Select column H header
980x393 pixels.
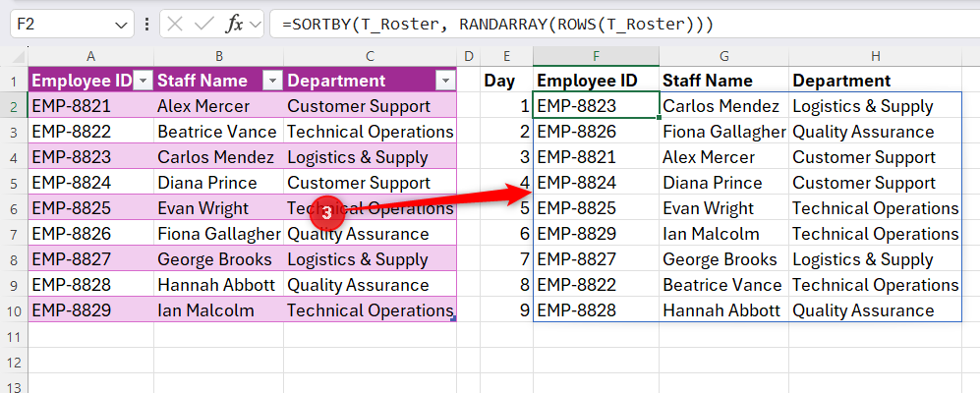(x=876, y=56)
